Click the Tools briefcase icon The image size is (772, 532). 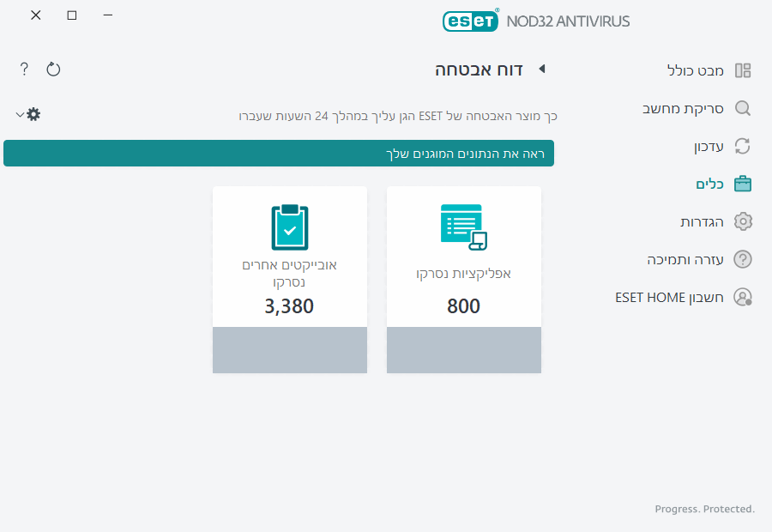tap(743, 184)
